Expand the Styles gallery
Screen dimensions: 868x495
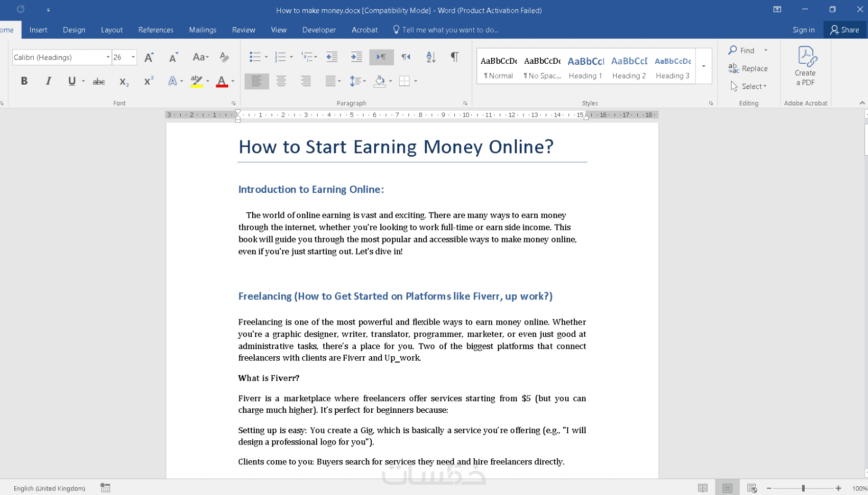704,66
